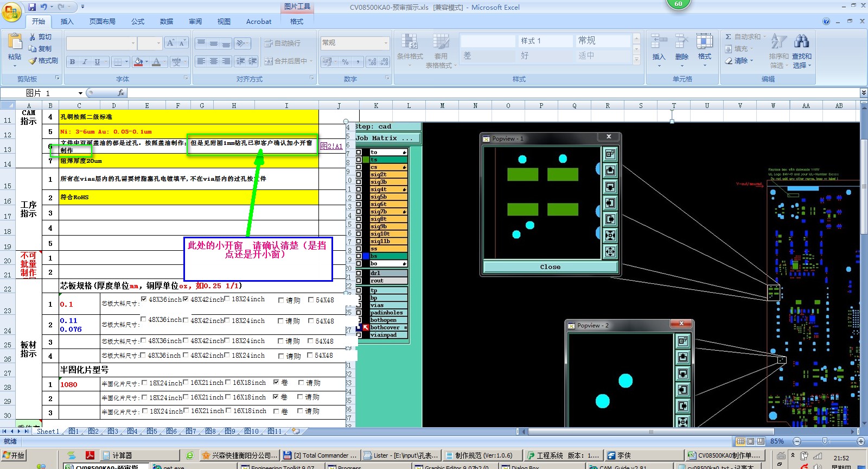Open the Name Box dropdown arrow

(81, 93)
